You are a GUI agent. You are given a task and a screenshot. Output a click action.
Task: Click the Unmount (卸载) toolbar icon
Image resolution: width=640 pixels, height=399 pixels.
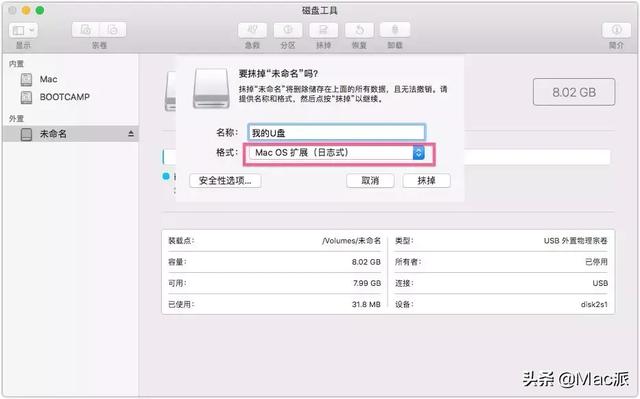coord(395,30)
